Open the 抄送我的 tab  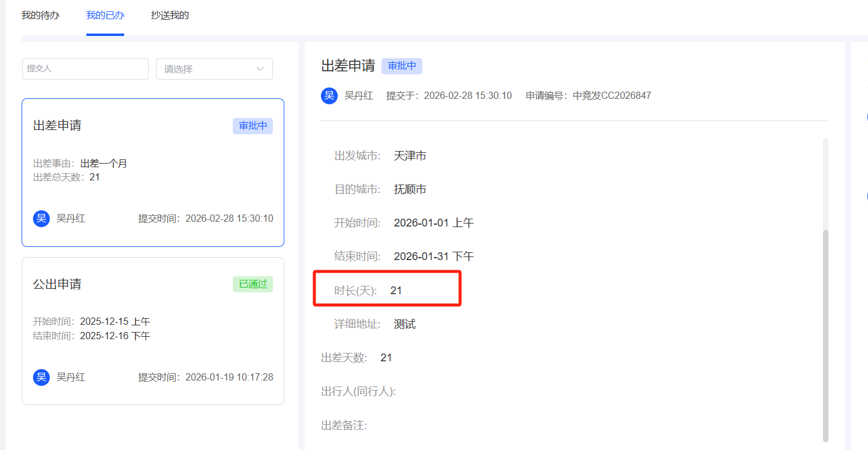coord(170,15)
